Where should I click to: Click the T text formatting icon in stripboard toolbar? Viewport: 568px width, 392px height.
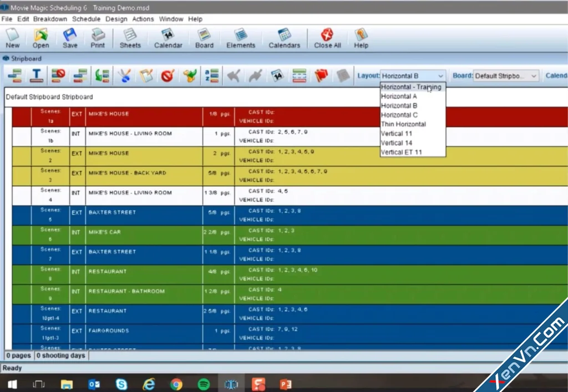pyautogui.click(x=36, y=75)
